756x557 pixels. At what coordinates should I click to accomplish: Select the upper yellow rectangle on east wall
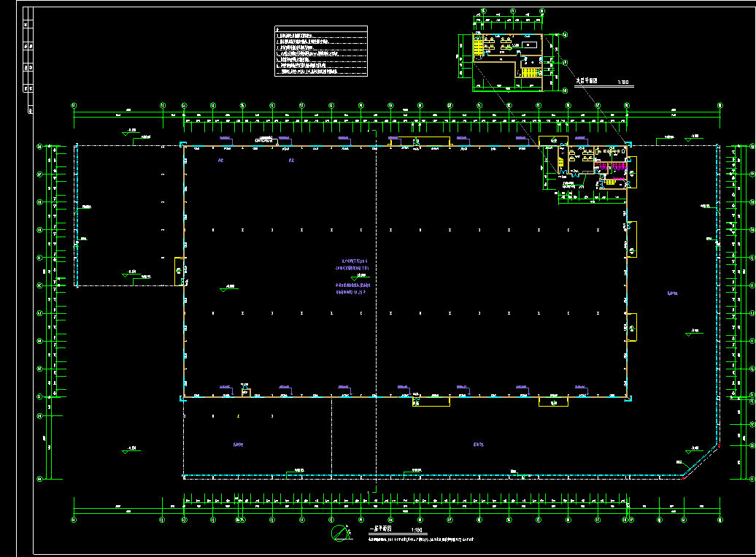tap(632, 239)
